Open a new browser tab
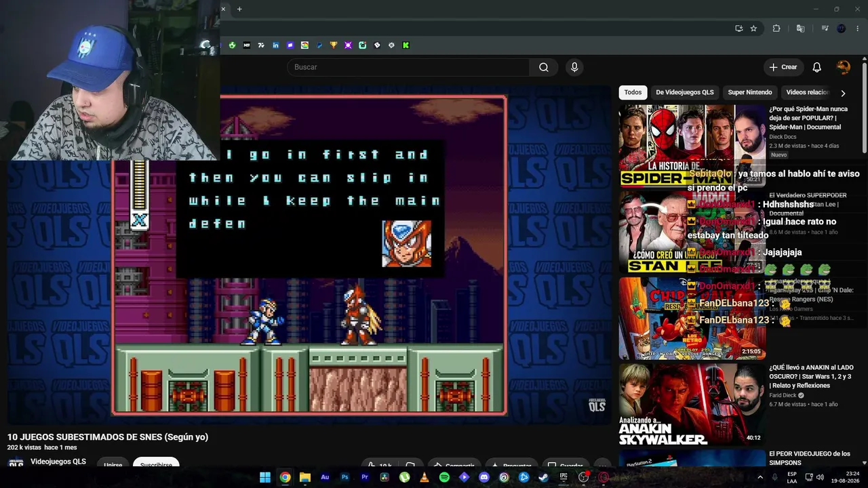The height and width of the screenshot is (488, 868). pyautogui.click(x=239, y=9)
